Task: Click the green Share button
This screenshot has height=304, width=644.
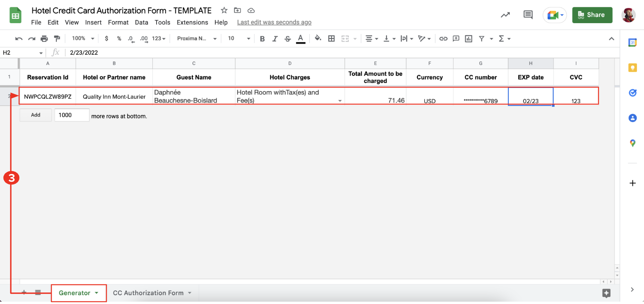Action: pyautogui.click(x=592, y=15)
